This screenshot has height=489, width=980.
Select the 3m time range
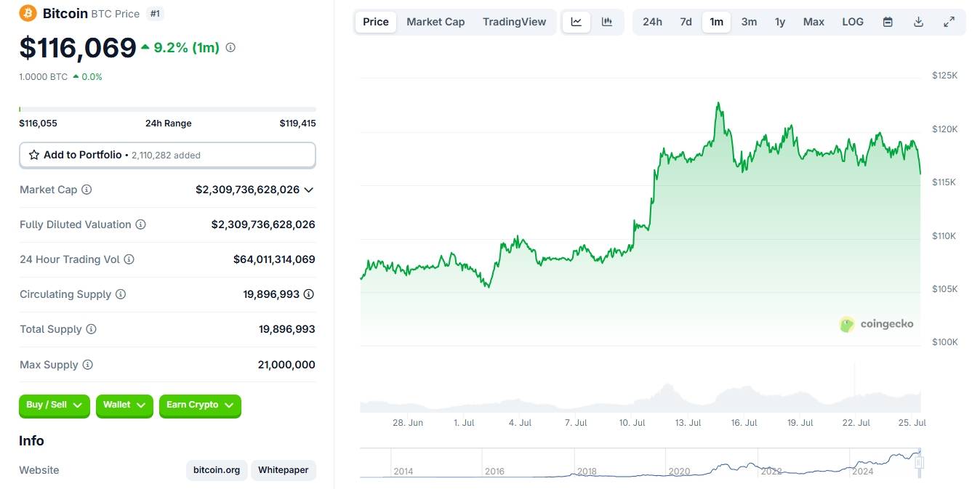(749, 22)
